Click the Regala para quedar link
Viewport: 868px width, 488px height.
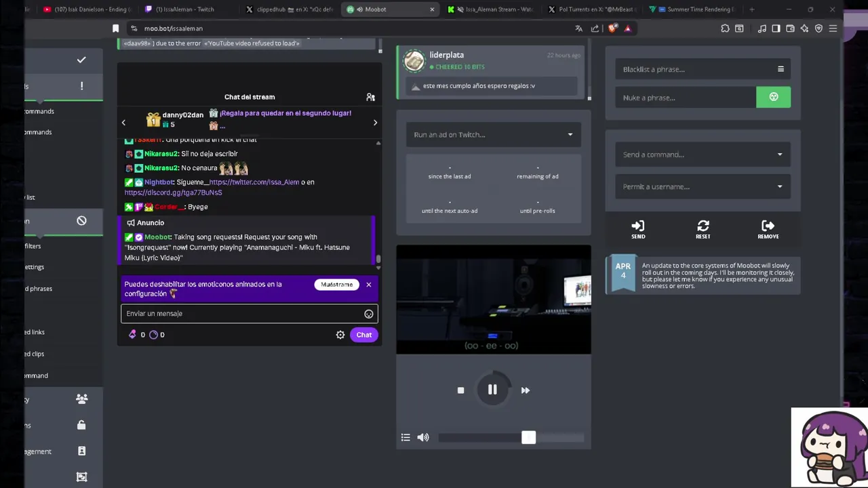point(285,113)
